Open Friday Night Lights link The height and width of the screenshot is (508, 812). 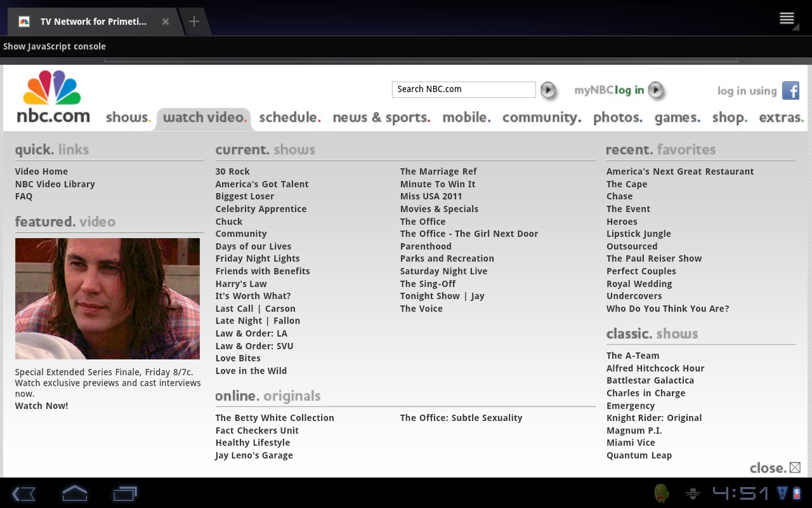point(258,258)
